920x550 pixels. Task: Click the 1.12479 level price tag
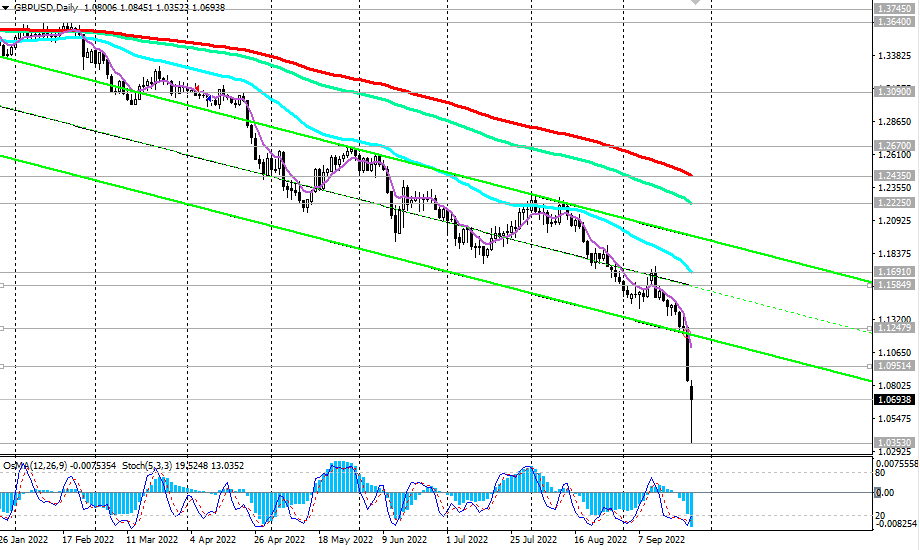click(x=893, y=328)
